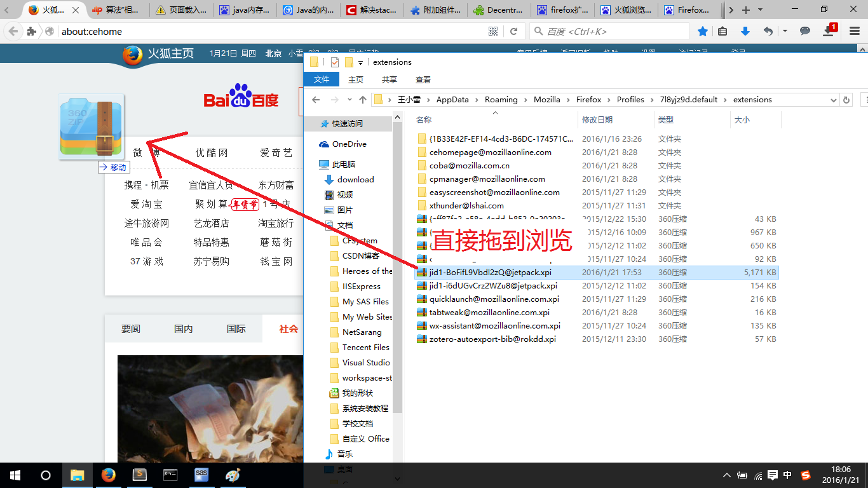Image resolution: width=868 pixels, height=488 pixels.
Task: Open the SAS app on the taskbar
Action: tap(201, 475)
